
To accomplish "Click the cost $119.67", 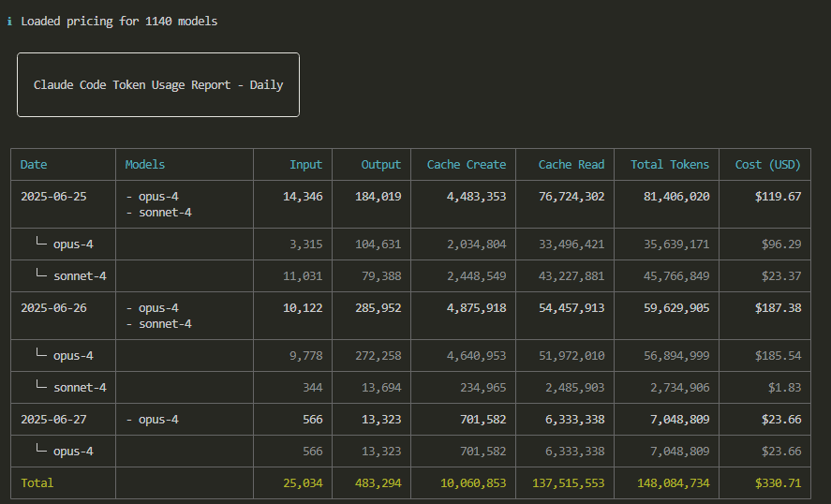I will click(x=778, y=197).
